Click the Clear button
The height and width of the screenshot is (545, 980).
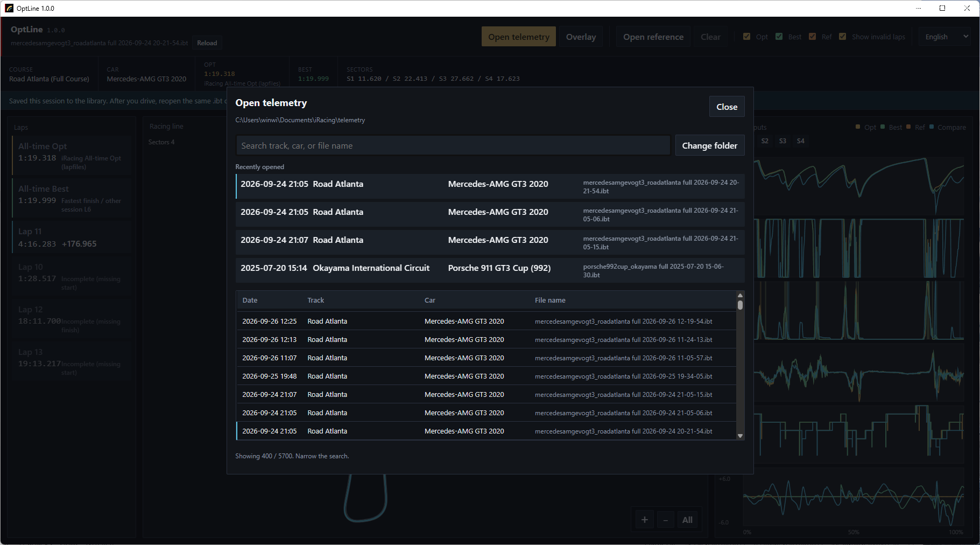tap(710, 37)
